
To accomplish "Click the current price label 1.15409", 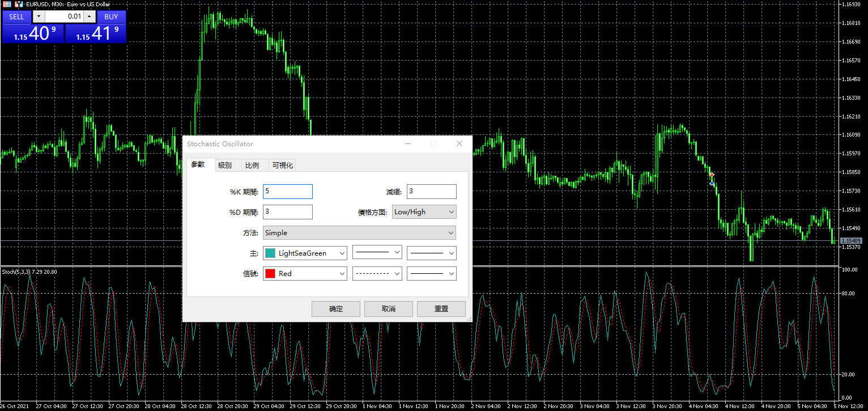I will click(852, 241).
